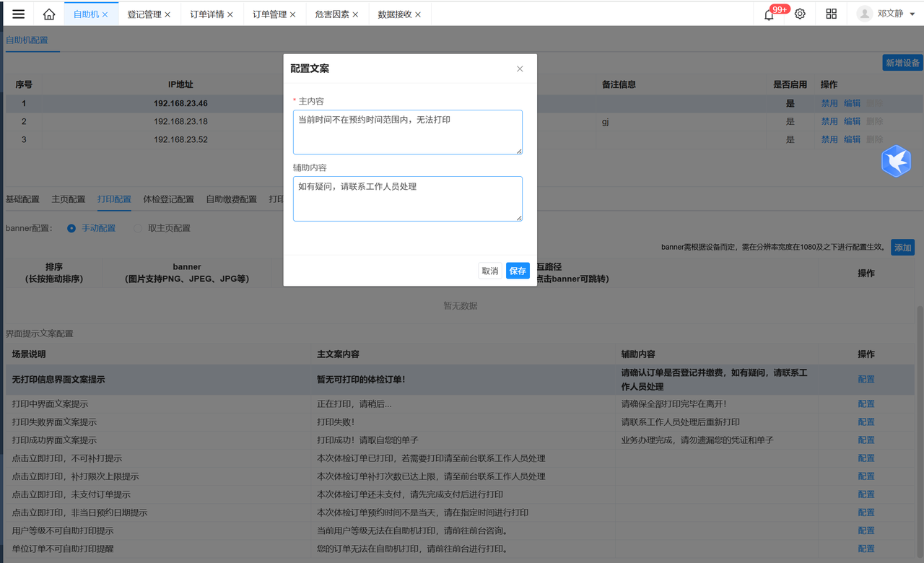
Task: Click the 辅助内容 text area
Action: point(407,198)
